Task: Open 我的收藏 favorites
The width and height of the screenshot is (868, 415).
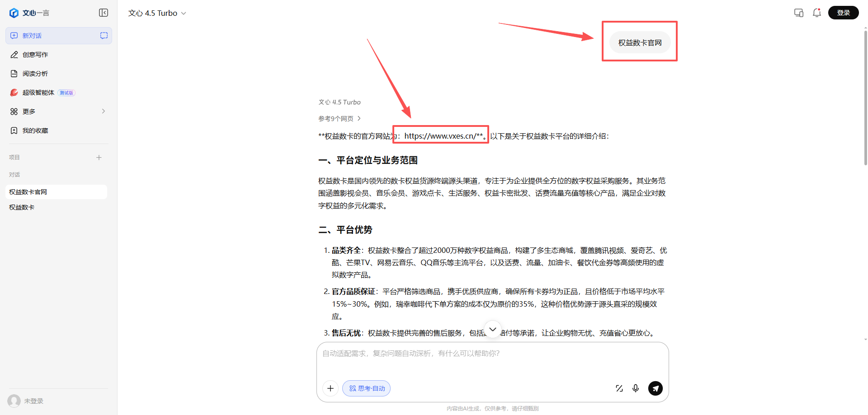Action: (35, 130)
